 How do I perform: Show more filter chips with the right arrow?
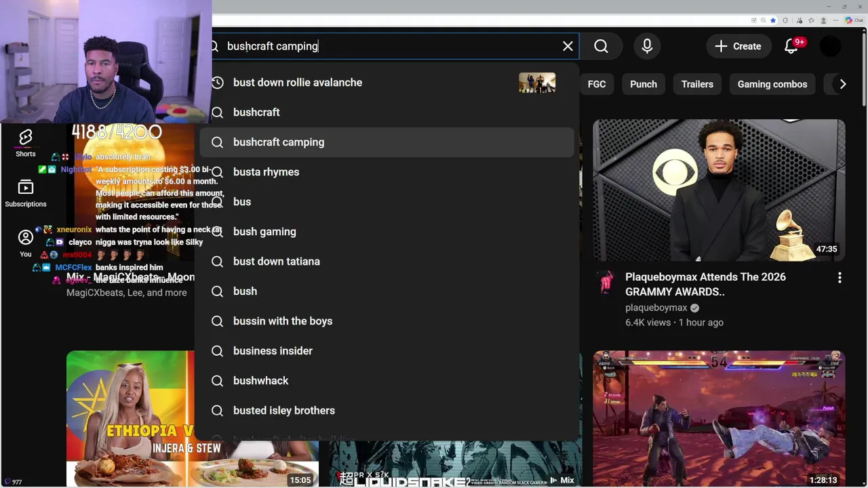[x=842, y=84]
